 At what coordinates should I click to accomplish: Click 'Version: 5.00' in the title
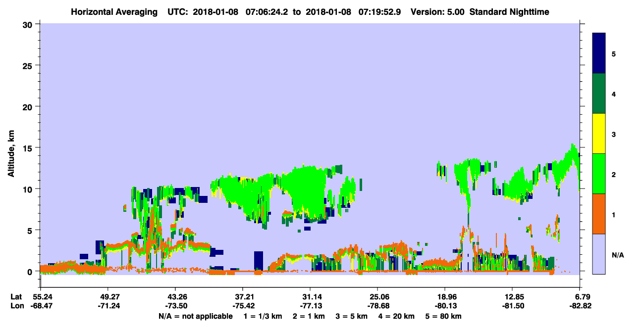click(x=437, y=11)
